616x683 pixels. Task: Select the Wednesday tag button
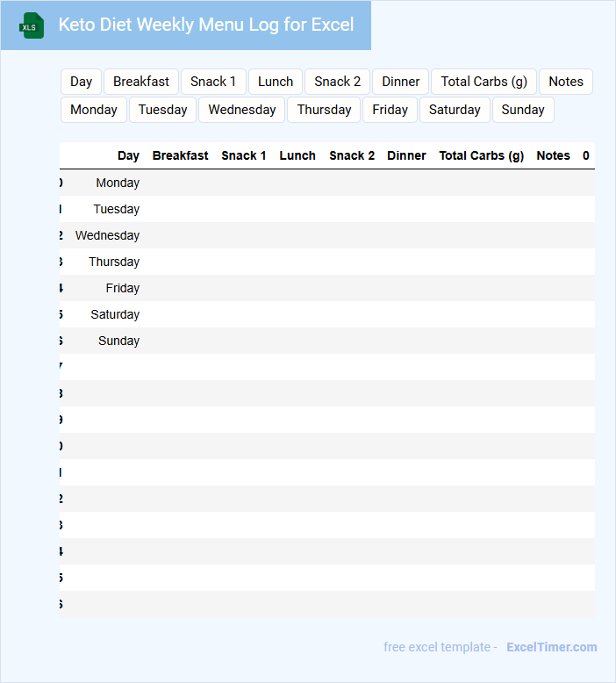[242, 110]
